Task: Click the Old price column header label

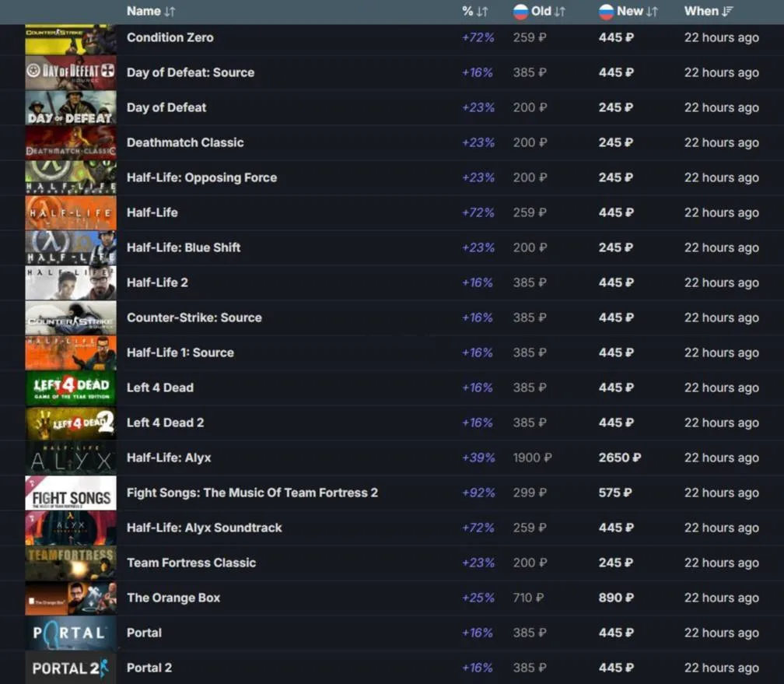Action: coord(541,11)
